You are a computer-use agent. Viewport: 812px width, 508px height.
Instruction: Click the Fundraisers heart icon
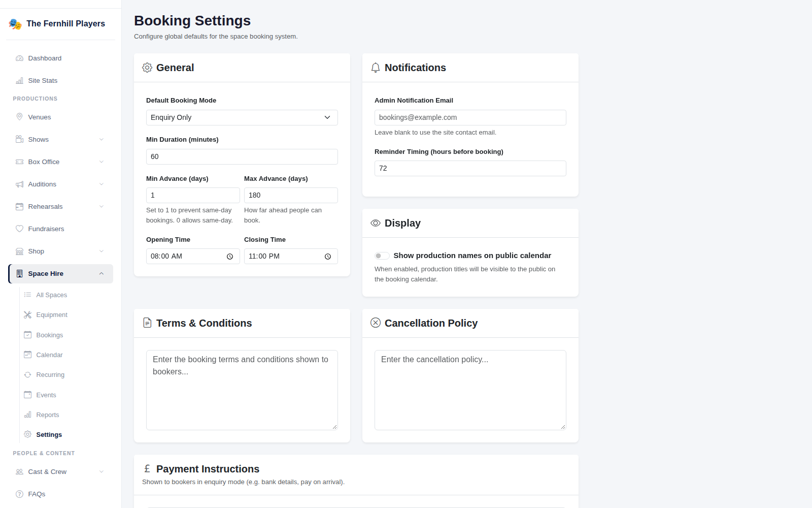20,229
